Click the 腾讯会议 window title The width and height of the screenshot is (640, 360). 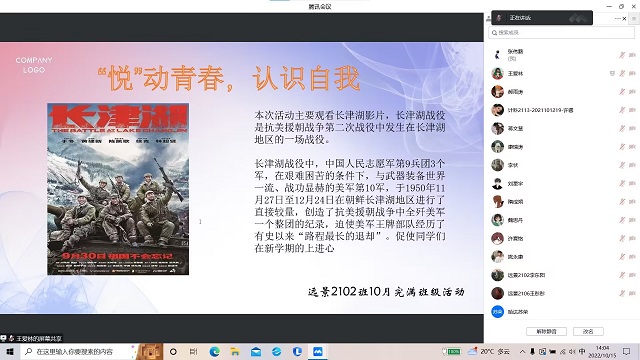(x=320, y=7)
